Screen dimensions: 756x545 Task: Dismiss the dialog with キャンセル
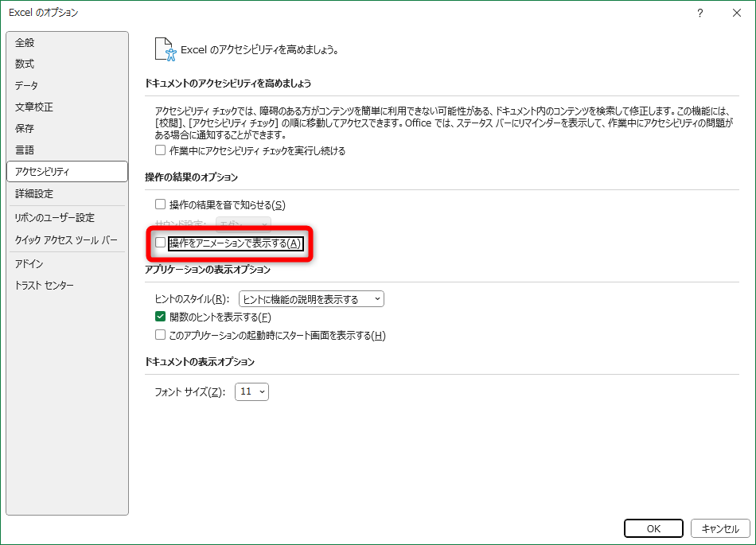click(720, 528)
